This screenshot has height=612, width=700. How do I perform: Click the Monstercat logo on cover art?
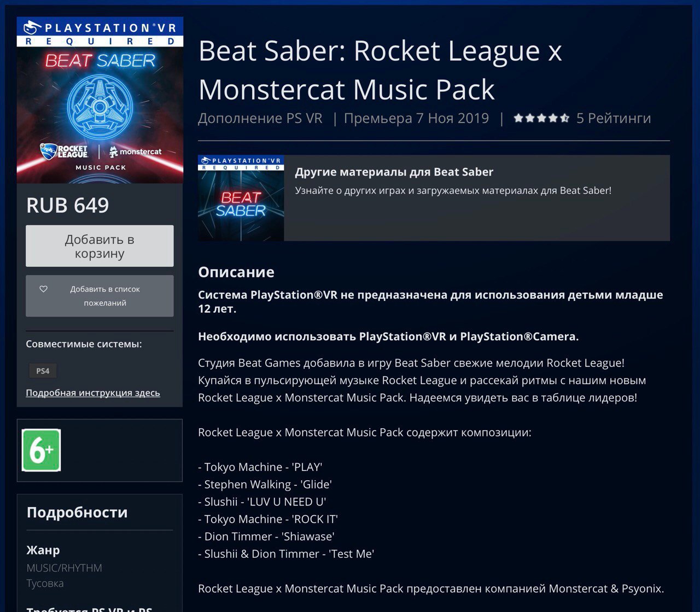click(135, 151)
